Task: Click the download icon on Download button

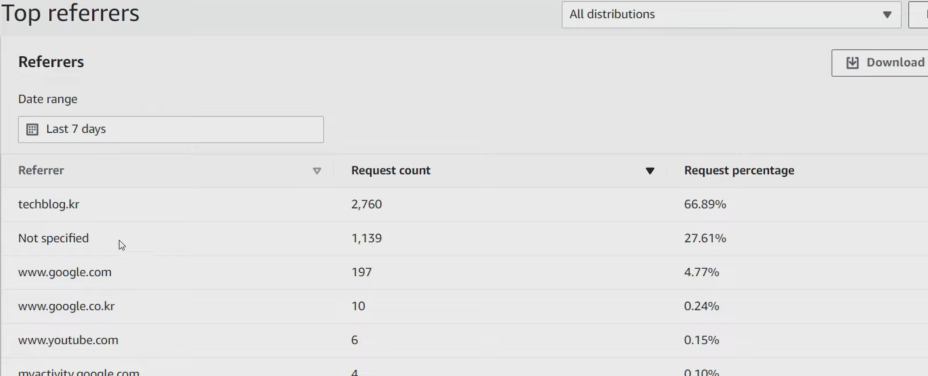Action: coord(852,63)
